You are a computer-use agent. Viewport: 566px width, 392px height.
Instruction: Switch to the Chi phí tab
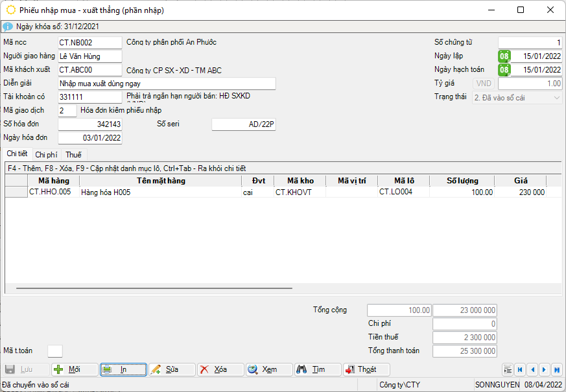[x=47, y=154]
